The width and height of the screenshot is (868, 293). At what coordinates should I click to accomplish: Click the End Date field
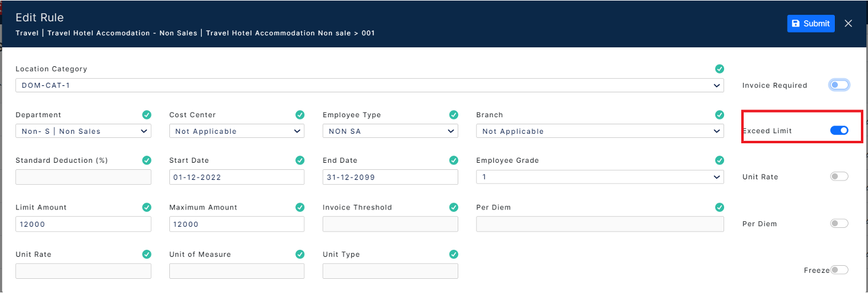(390, 177)
